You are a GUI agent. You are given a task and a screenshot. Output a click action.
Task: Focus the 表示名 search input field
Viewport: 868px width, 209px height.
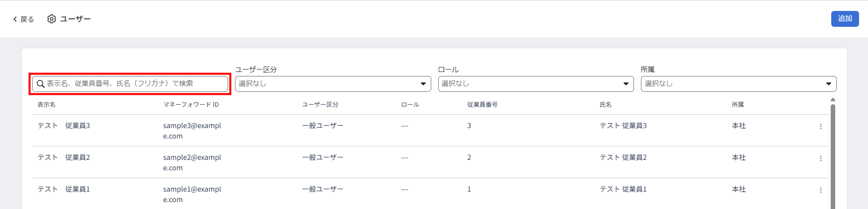click(x=130, y=84)
